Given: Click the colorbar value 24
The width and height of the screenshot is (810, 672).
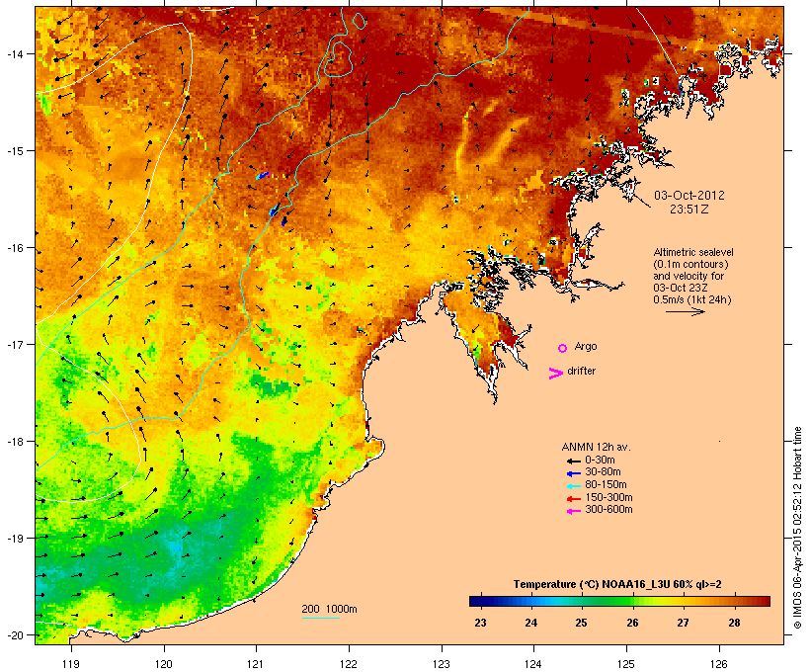Looking at the screenshot, I should (x=531, y=623).
